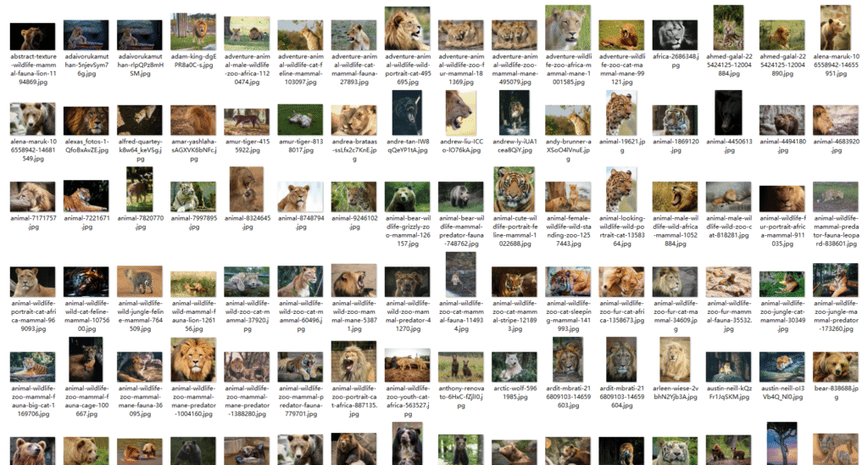
Task: Click file name adventure-animal-wildlife-zoo-mammal-mane-495079.jpg
Action: (515, 70)
